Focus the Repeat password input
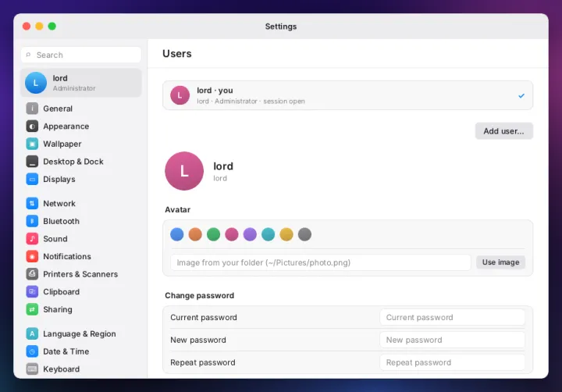Image resolution: width=562 pixels, height=392 pixels. tap(452, 362)
